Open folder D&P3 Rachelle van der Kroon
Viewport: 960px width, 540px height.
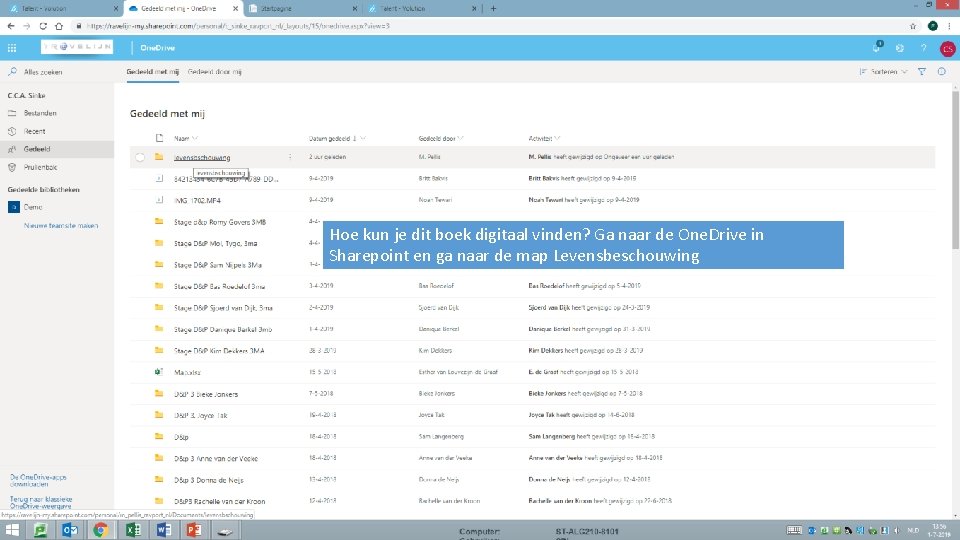(x=219, y=501)
